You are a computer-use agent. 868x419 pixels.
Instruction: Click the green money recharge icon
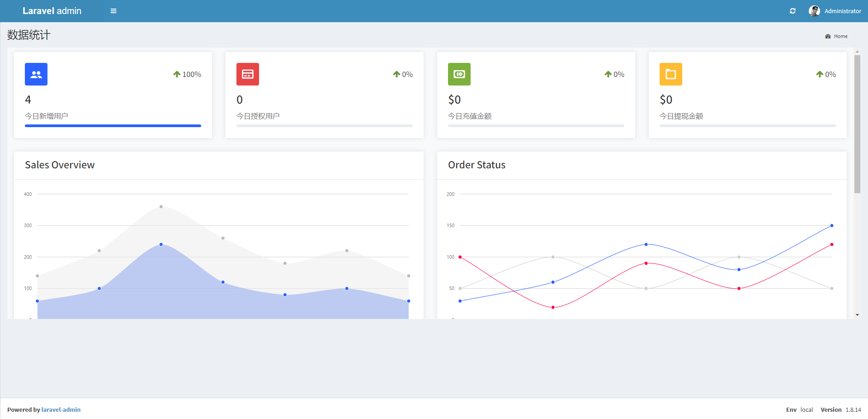point(459,74)
